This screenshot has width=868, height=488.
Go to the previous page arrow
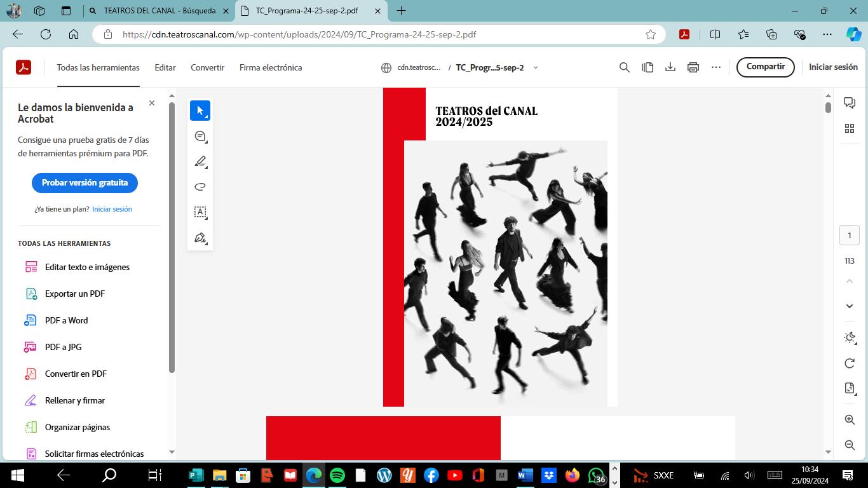850,281
